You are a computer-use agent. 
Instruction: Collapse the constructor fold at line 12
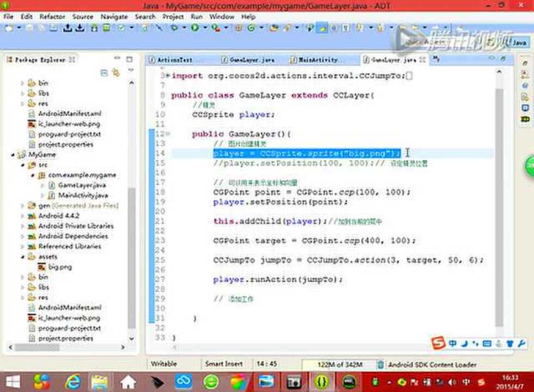tap(168, 134)
